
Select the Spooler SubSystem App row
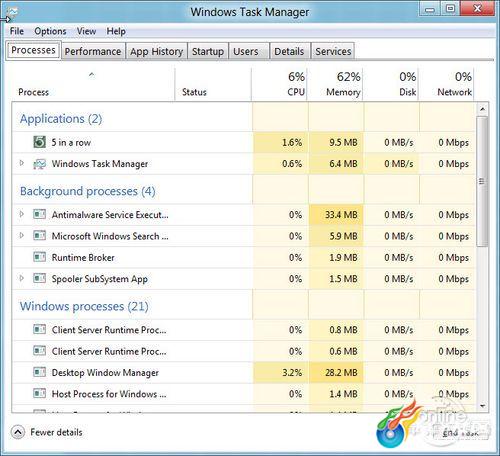(244, 279)
